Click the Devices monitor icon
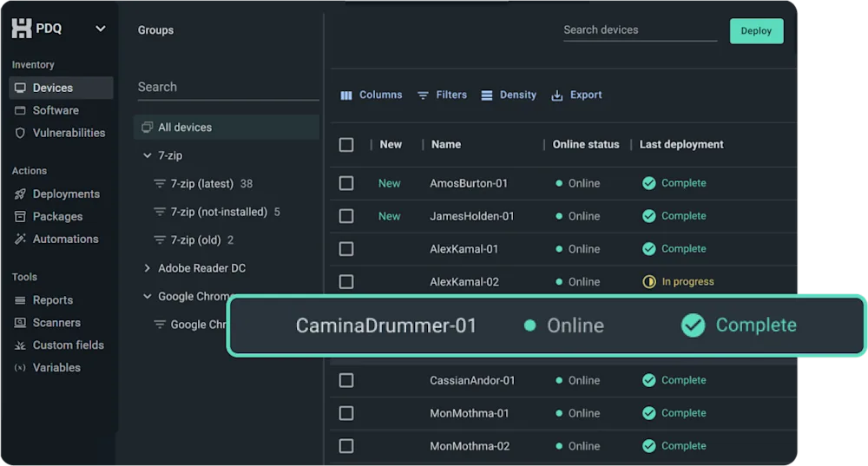868x466 pixels. (x=20, y=88)
